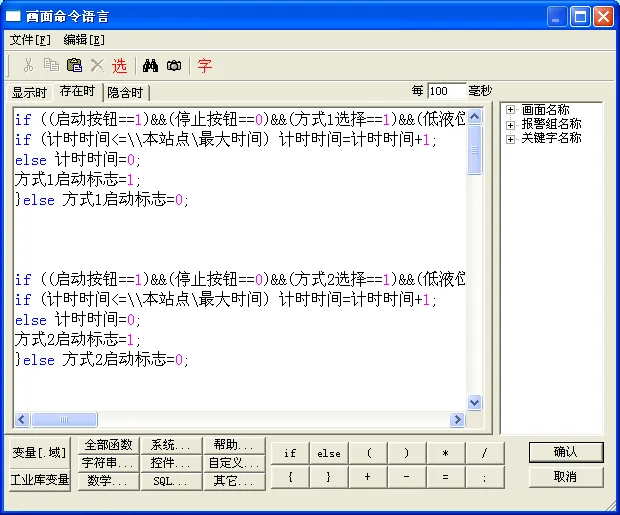
Task: Open the SQL... functions
Action: [171, 481]
